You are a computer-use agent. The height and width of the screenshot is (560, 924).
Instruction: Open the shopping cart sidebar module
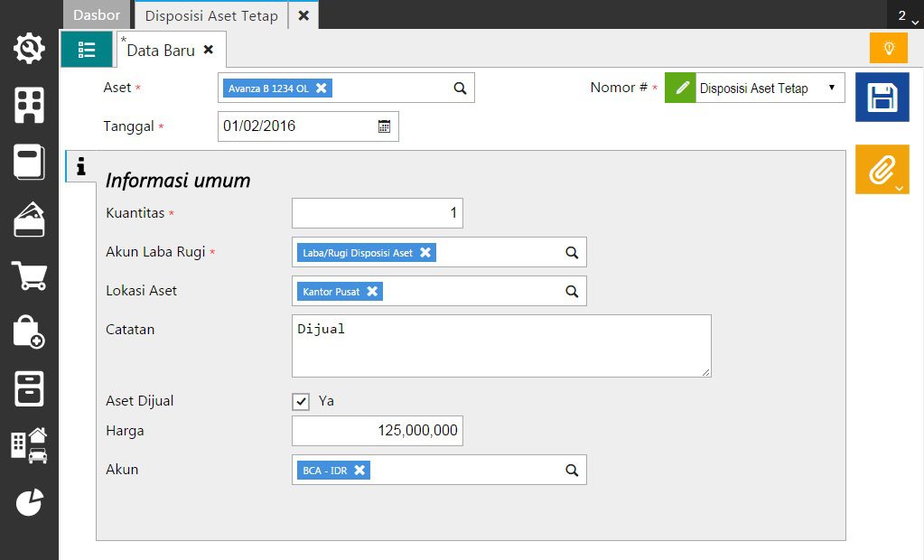[29, 275]
